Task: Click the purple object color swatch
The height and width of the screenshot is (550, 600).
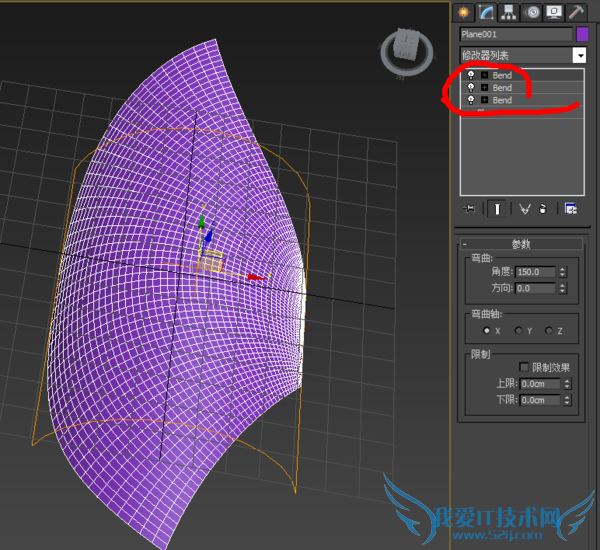Action: coord(582,34)
